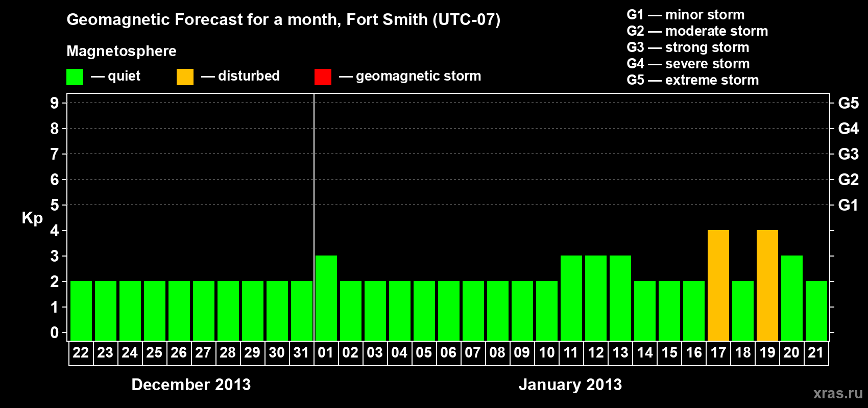The image size is (868, 408).
Task: Click the 'Magnetosphere' heading
Action: tap(122, 51)
